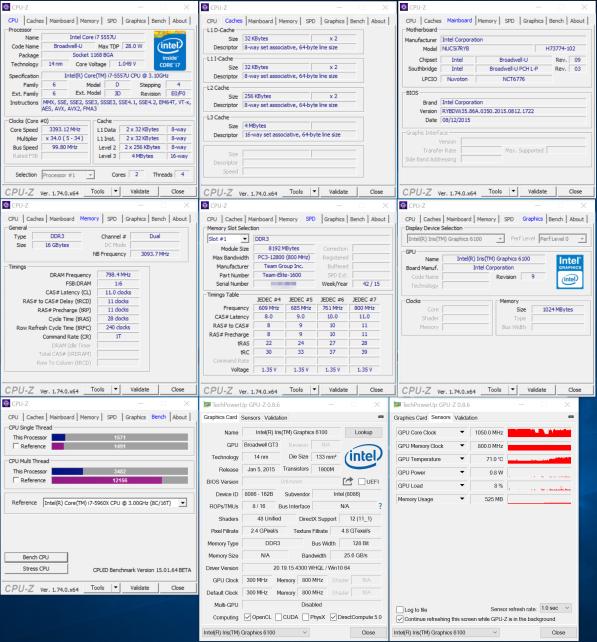Open the GPU selector dropdown in Graphics Card window
The image size is (597, 642).
(256, 633)
